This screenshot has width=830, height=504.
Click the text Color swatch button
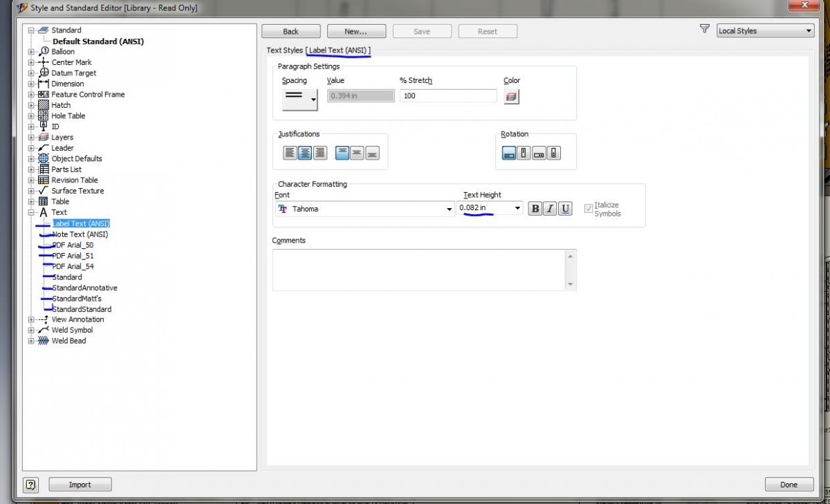(511, 97)
